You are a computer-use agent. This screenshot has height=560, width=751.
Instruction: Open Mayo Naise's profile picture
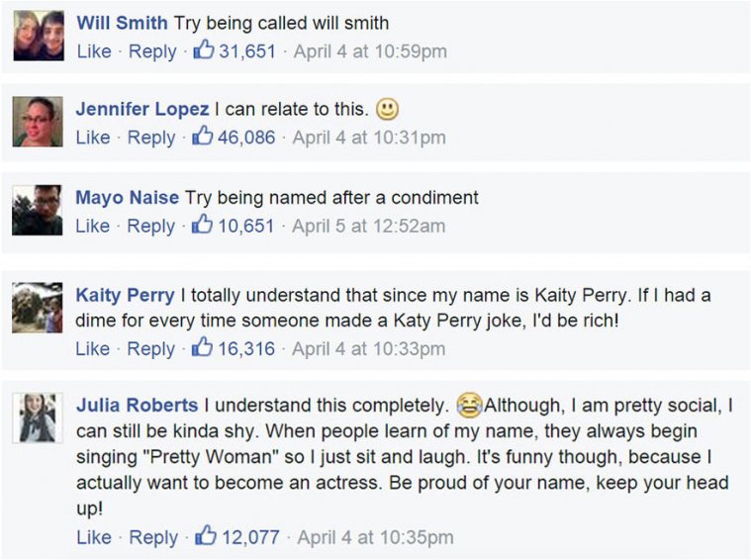coord(38,210)
